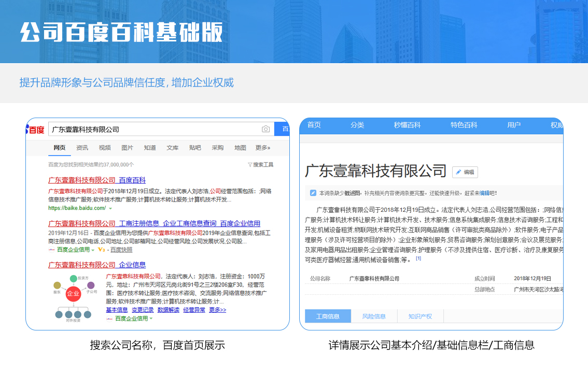Screen dimensions: 588x375
Task: Open the 基本信息 sublink
Action: click(x=117, y=310)
